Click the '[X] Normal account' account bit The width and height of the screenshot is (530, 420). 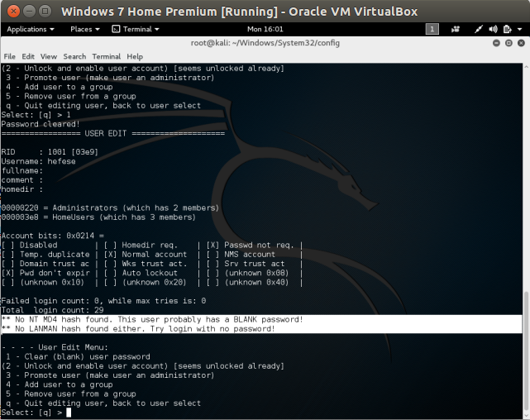pyautogui.click(x=145, y=254)
